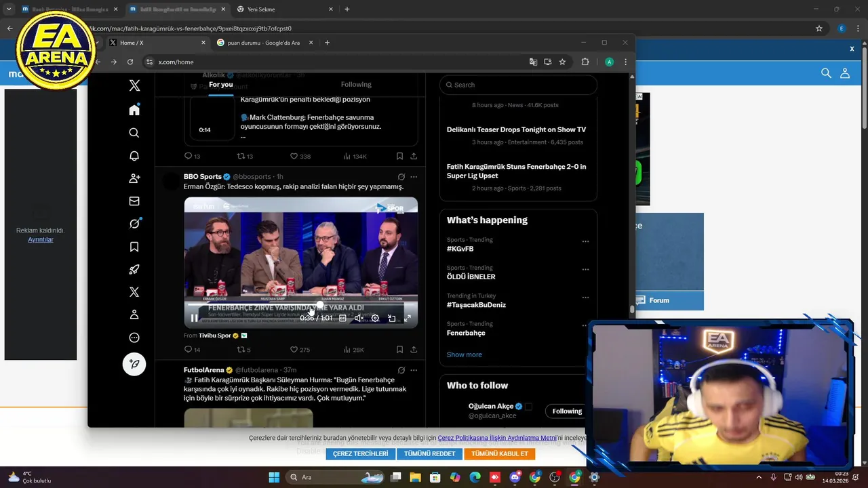
Task: Open Bookmarks icon in X sidebar
Action: [x=134, y=247]
